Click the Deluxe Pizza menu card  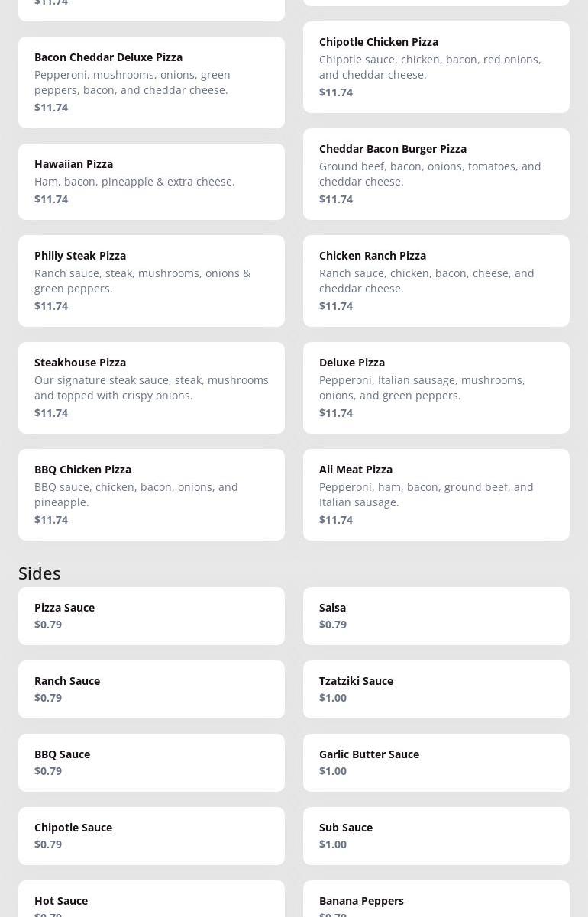tap(436, 387)
